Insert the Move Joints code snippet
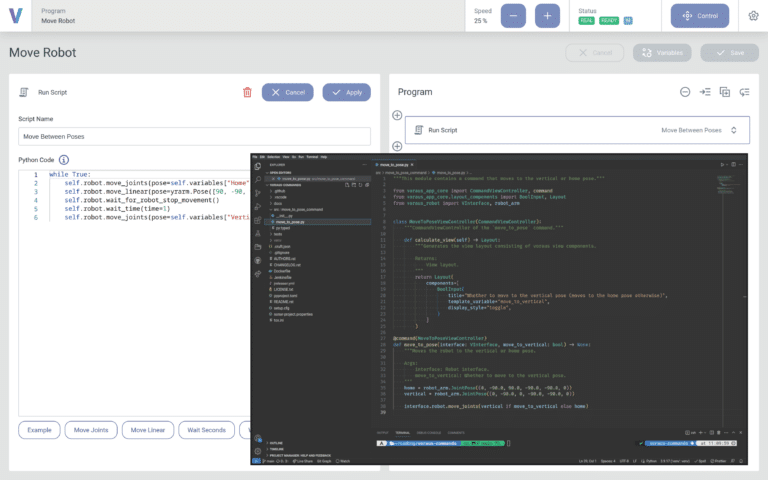768x480 pixels. (91, 430)
